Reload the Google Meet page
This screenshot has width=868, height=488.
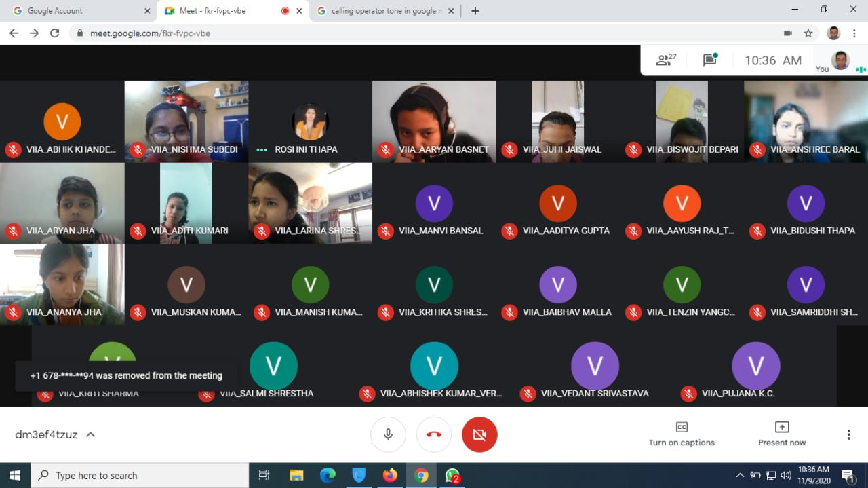coord(55,33)
